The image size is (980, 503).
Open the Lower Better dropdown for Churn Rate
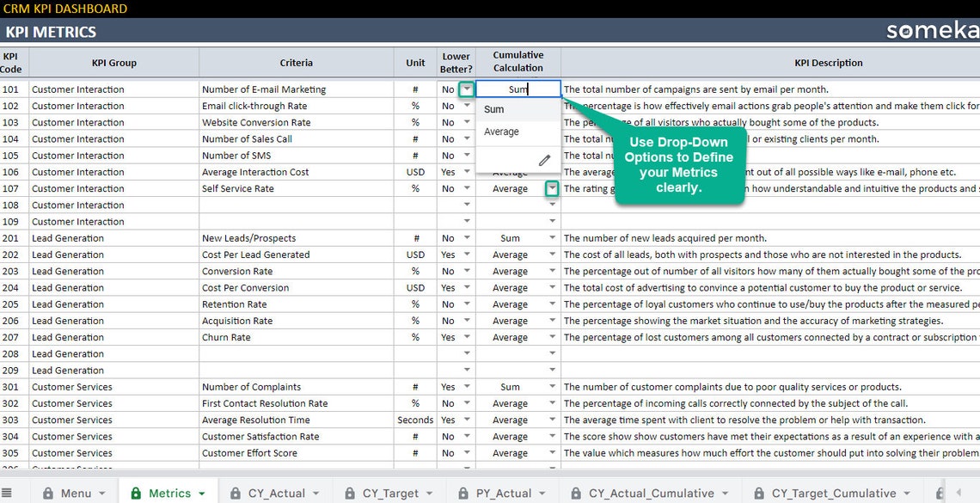coord(465,337)
